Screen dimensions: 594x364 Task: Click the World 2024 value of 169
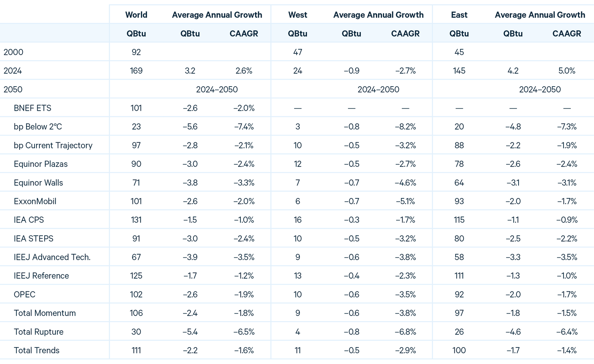point(136,71)
